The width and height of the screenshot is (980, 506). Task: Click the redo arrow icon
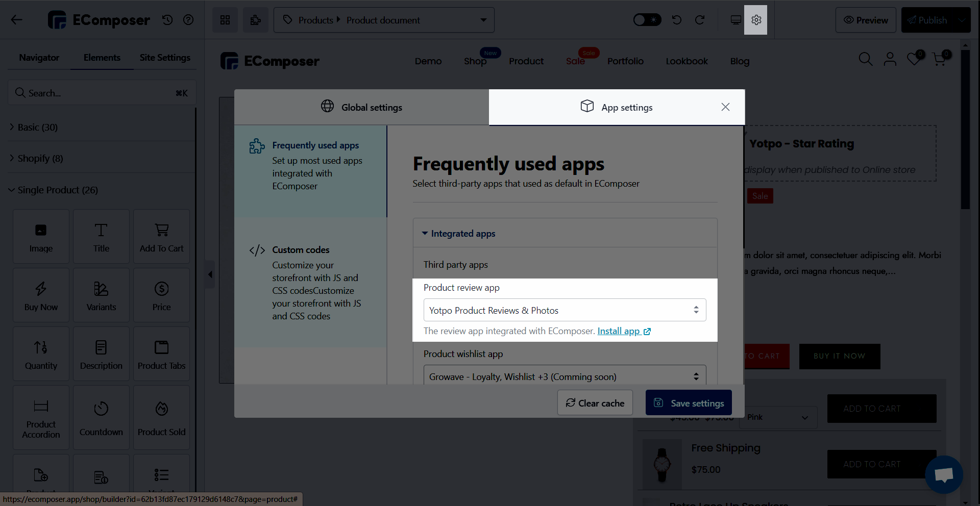[700, 20]
